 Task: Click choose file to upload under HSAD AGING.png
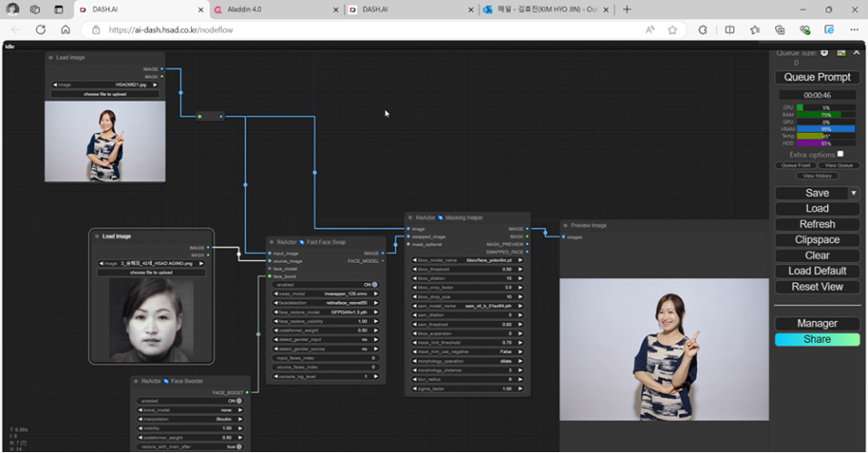pos(151,273)
